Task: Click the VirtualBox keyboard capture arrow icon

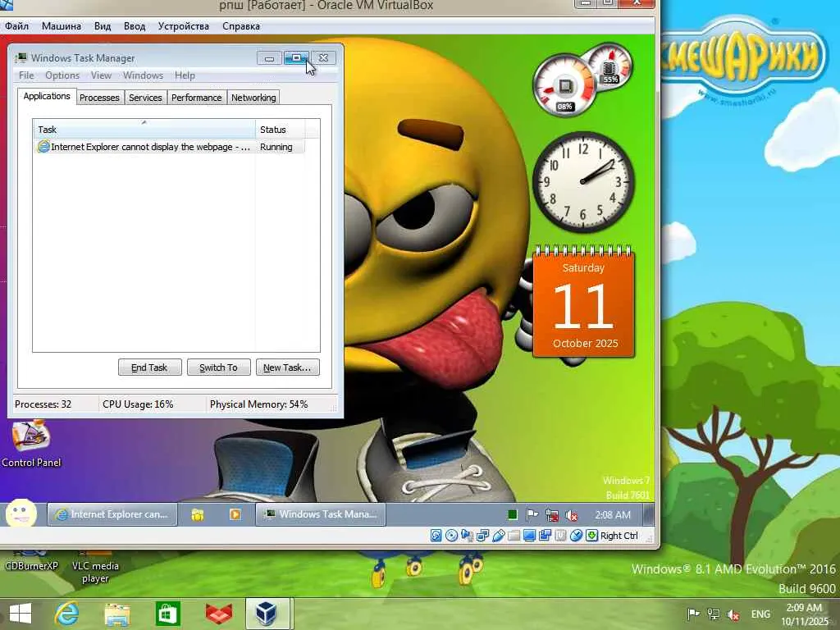Action: pyautogui.click(x=591, y=535)
